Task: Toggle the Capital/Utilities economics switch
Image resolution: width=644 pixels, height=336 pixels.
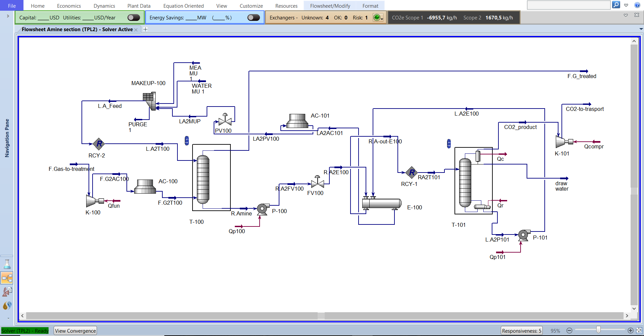Action: point(134,17)
